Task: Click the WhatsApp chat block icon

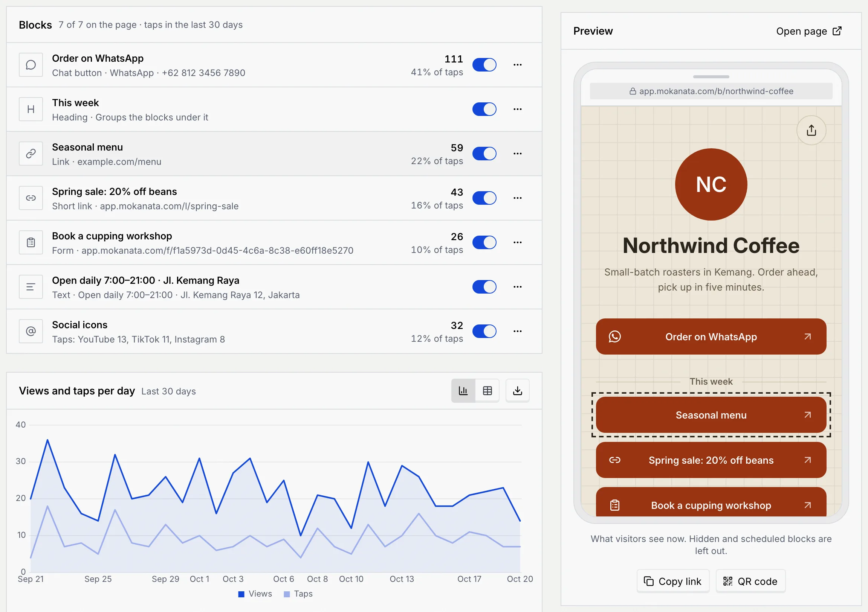Action: [31, 65]
